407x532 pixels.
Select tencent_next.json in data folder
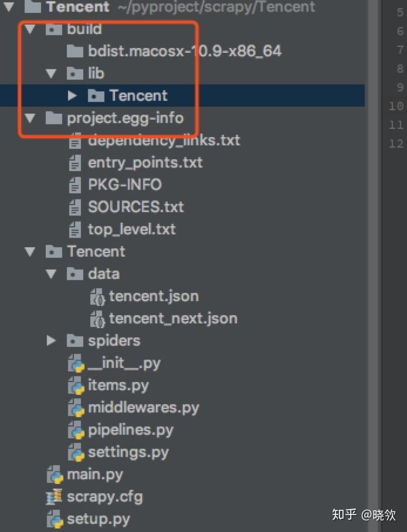(x=173, y=319)
